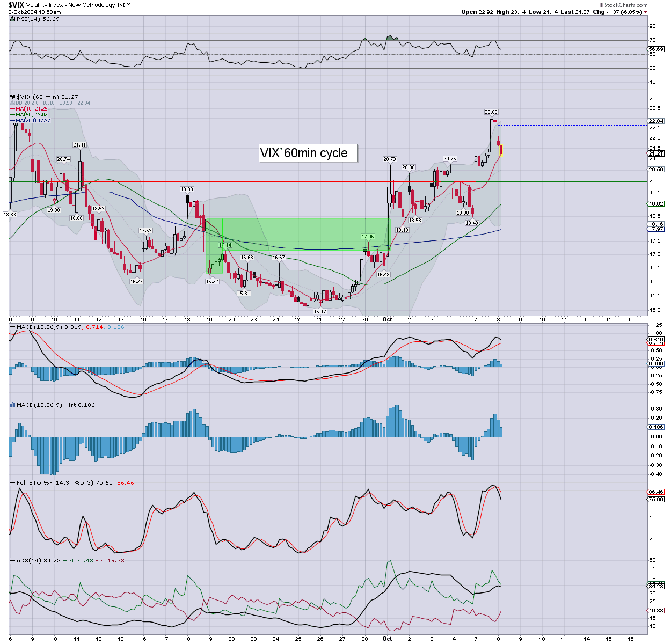Click the 23.03 peak price label

point(491,112)
